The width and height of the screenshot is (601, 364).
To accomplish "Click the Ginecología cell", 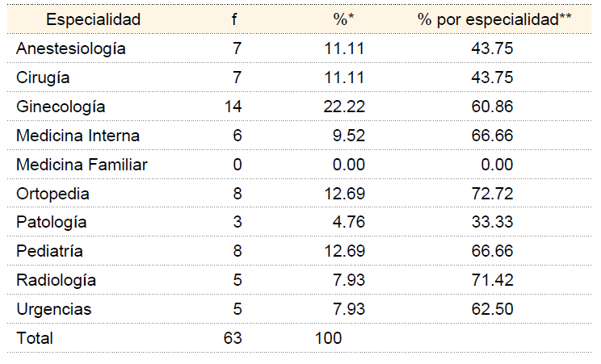I will point(60,107).
